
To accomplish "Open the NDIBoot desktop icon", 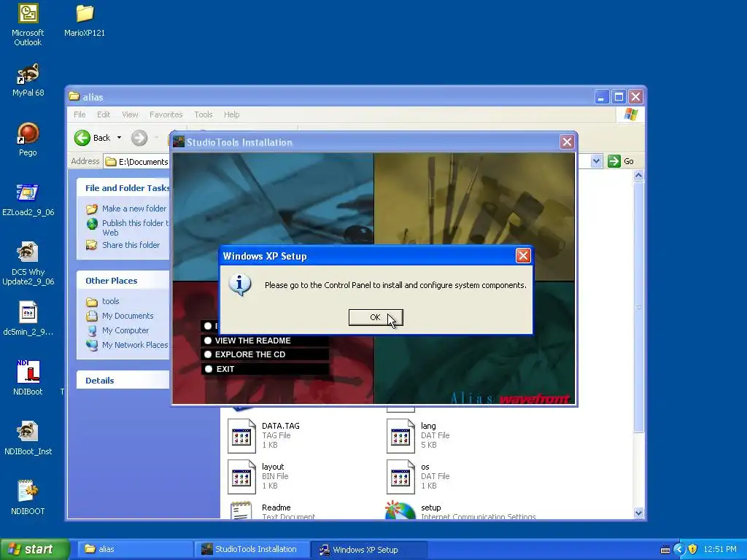I will click(28, 378).
